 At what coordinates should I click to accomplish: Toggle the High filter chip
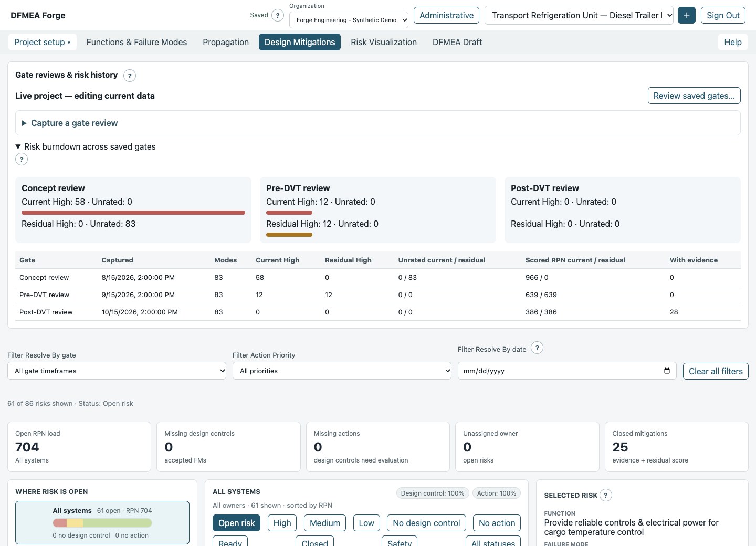282,523
